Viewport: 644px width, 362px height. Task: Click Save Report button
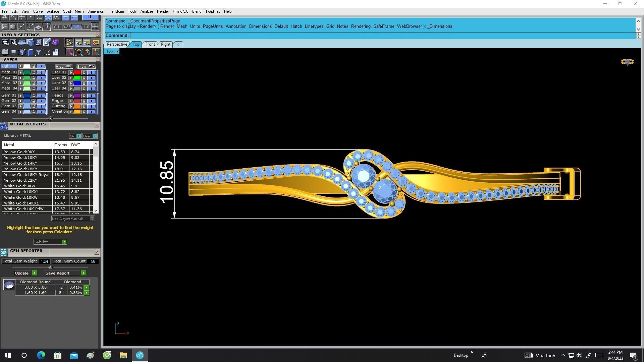[x=65, y=273]
